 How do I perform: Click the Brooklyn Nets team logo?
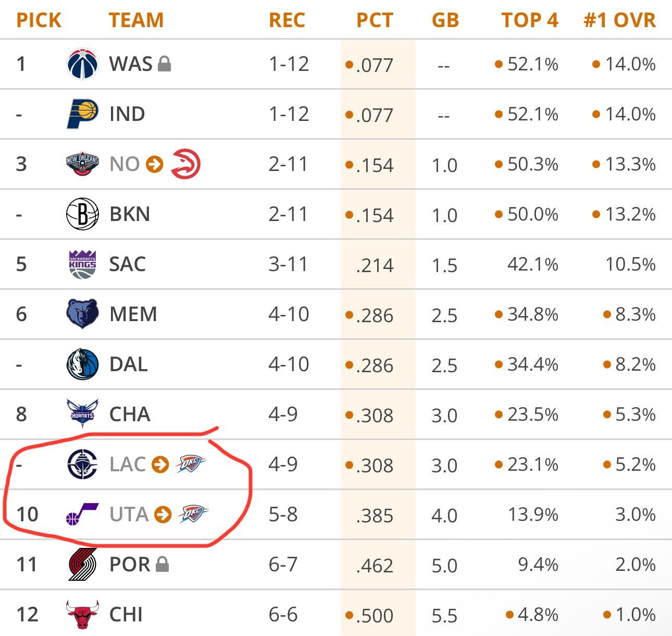pyautogui.click(x=82, y=214)
